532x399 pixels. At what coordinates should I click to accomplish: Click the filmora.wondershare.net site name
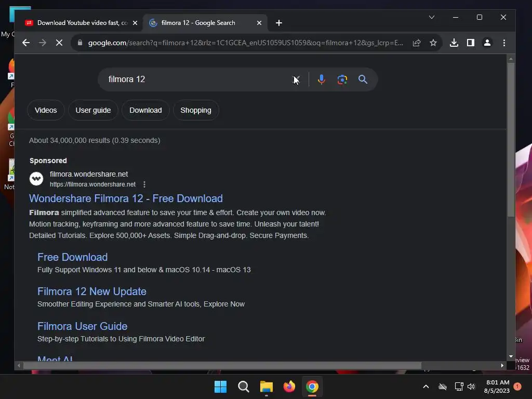[89, 174]
